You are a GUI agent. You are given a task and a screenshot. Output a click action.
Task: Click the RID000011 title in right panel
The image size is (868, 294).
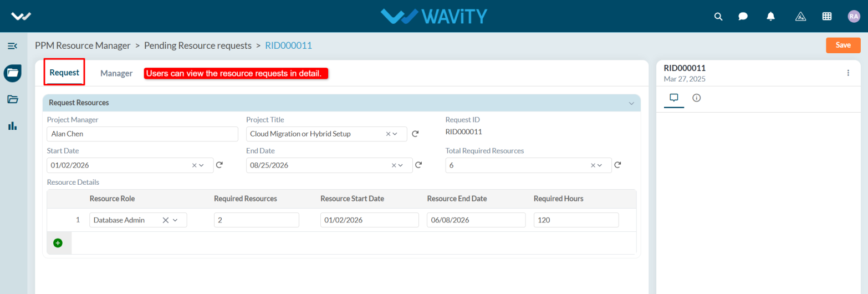685,68
